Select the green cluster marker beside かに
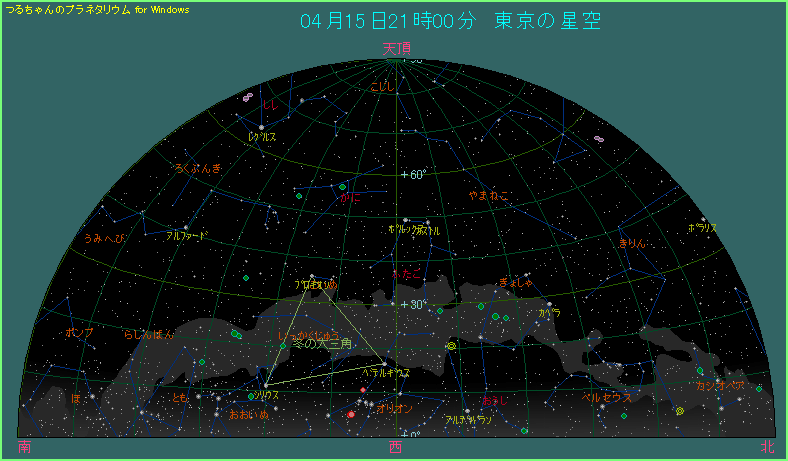Image resolution: width=788 pixels, height=461 pixels. [342, 187]
